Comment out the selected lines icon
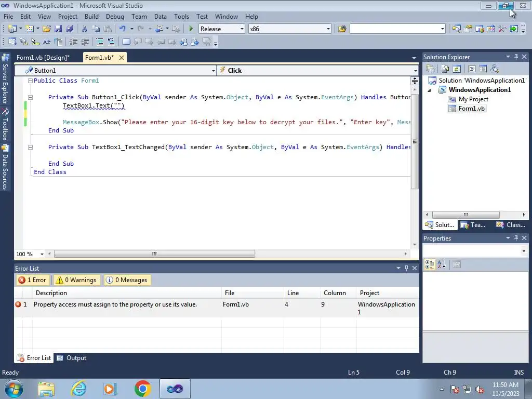The width and height of the screenshot is (532, 399). pos(100,42)
